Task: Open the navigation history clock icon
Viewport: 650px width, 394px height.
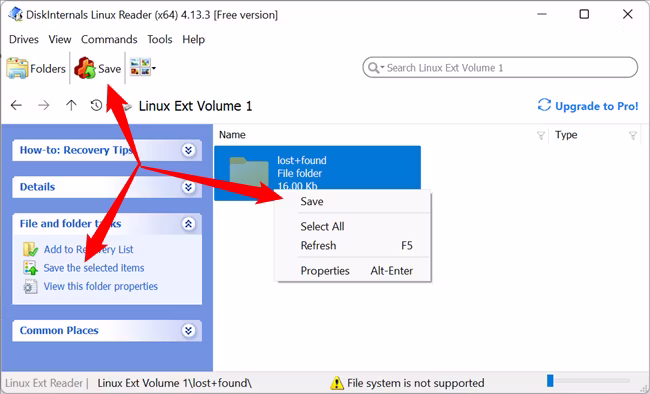Action: 96,105
